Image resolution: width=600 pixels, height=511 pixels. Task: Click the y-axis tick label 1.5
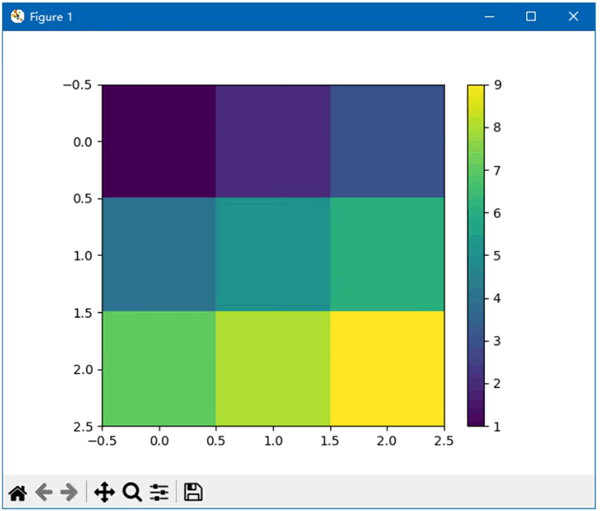coord(83,313)
